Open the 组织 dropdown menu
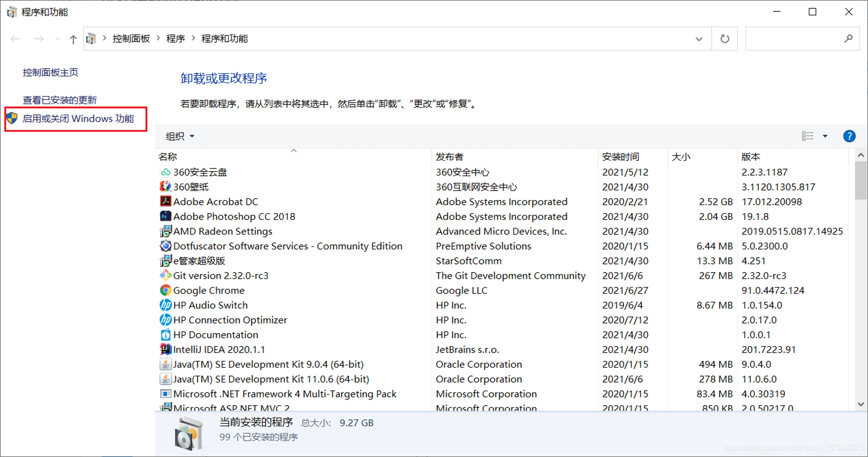Image resolution: width=868 pixels, height=457 pixels. (180, 136)
